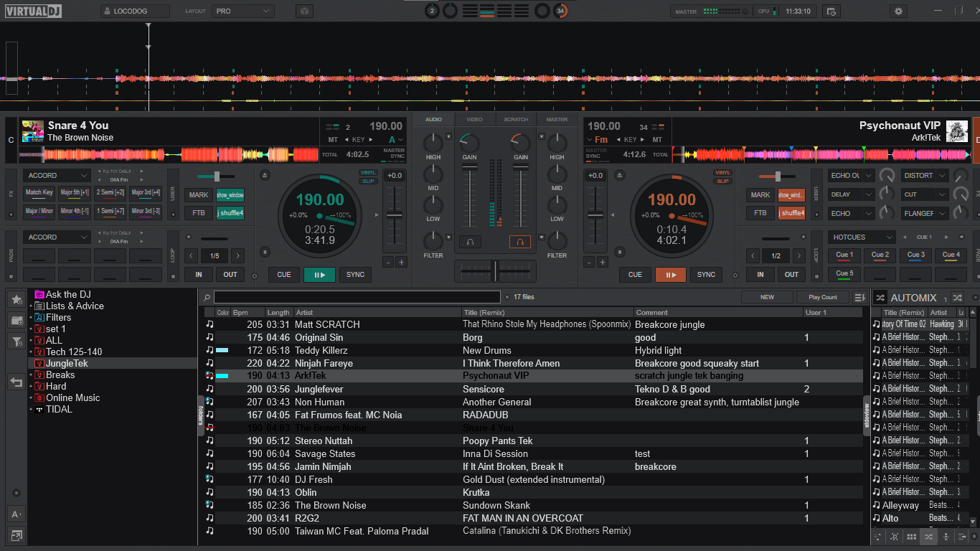Open the DISTORT effect dropdown

click(x=925, y=175)
